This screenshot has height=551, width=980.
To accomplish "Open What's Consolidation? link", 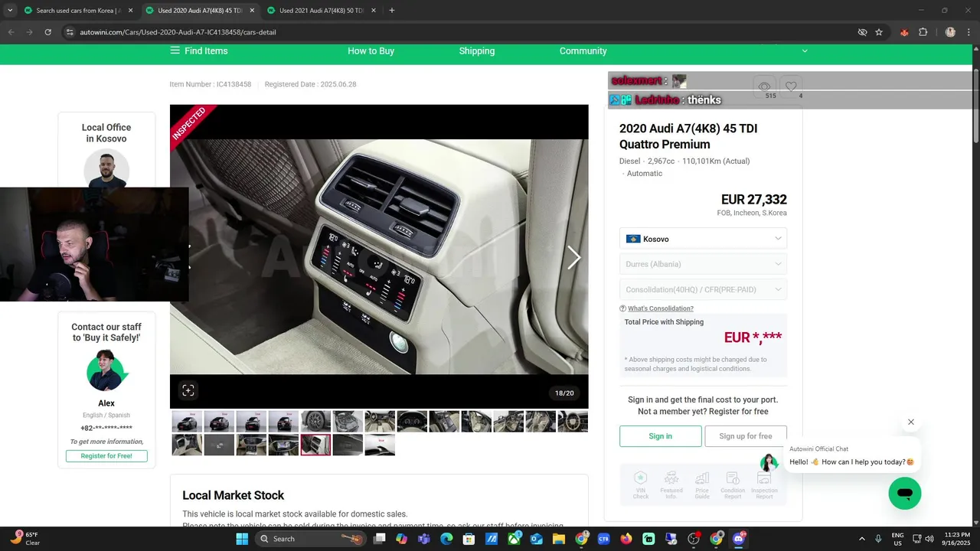I will pos(661,308).
